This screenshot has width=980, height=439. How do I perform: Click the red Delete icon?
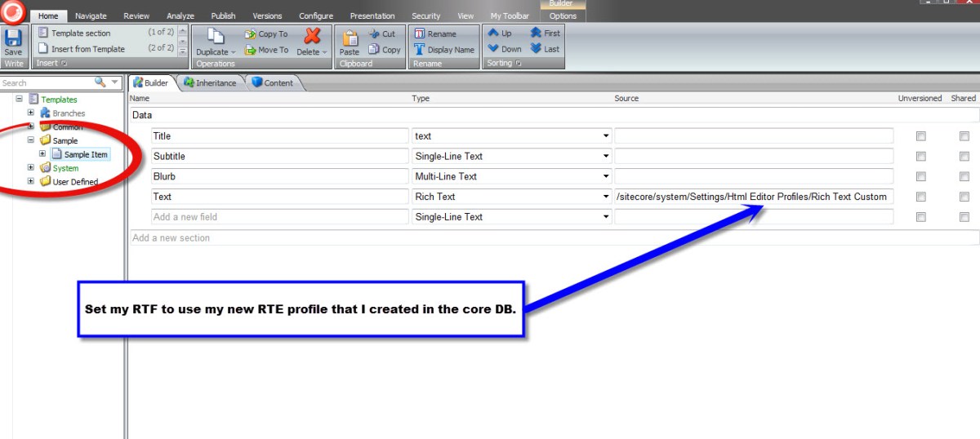[x=311, y=38]
